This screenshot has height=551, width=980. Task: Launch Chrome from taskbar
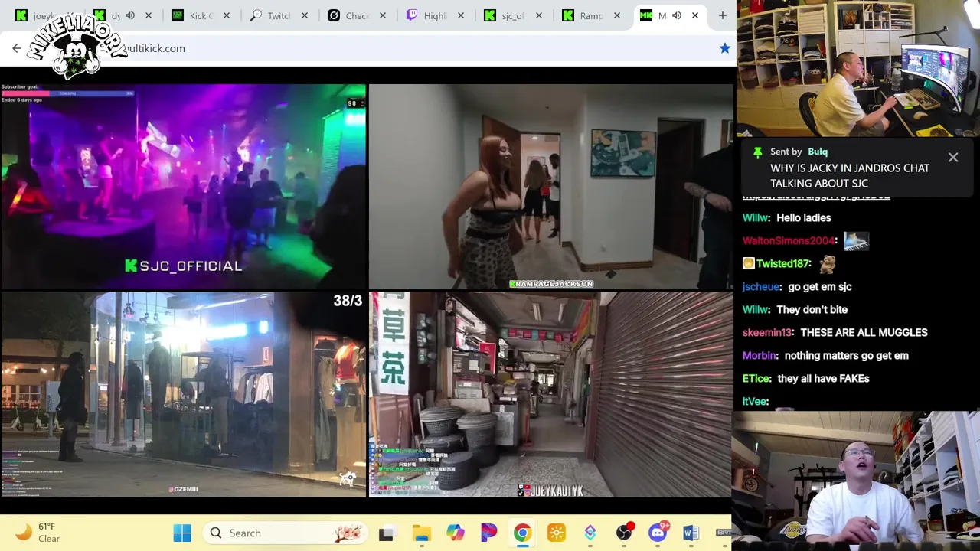click(522, 533)
